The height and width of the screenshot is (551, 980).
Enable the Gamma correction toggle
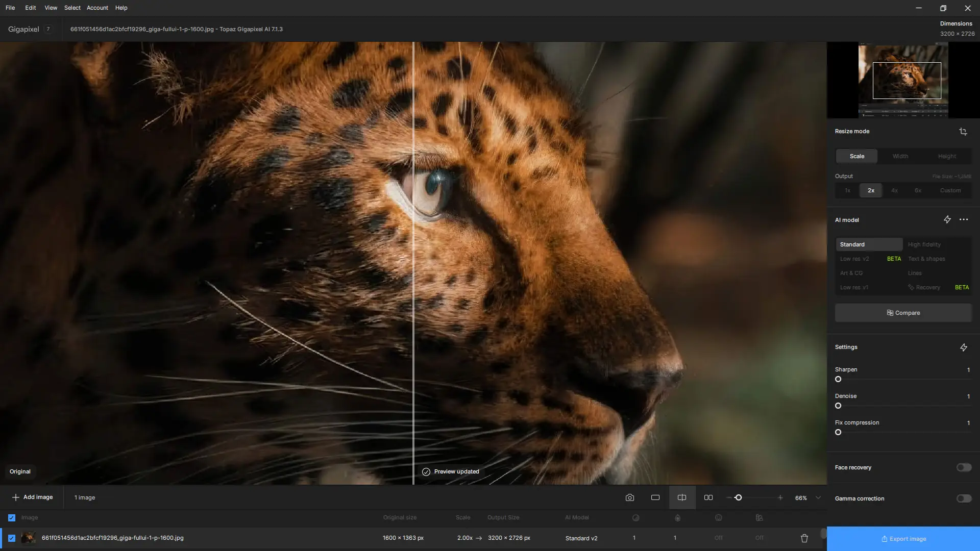tap(963, 498)
